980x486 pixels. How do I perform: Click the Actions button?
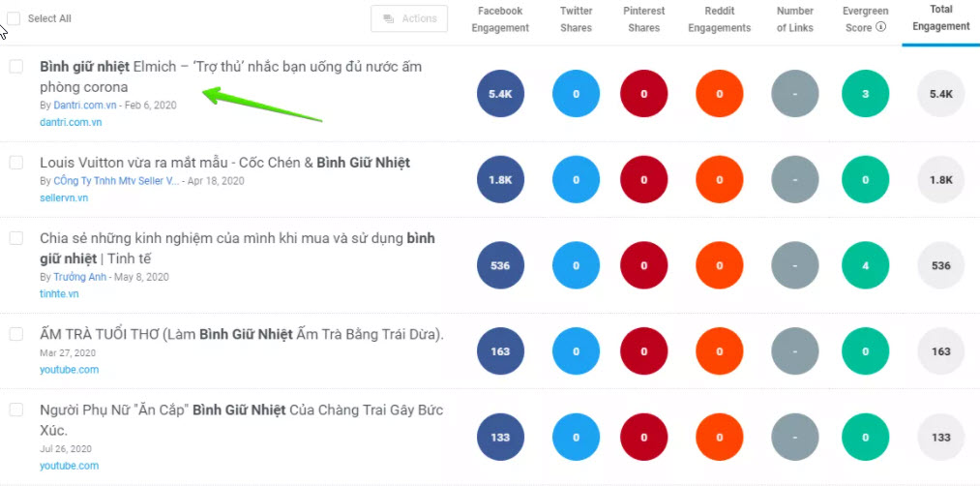pyautogui.click(x=408, y=18)
